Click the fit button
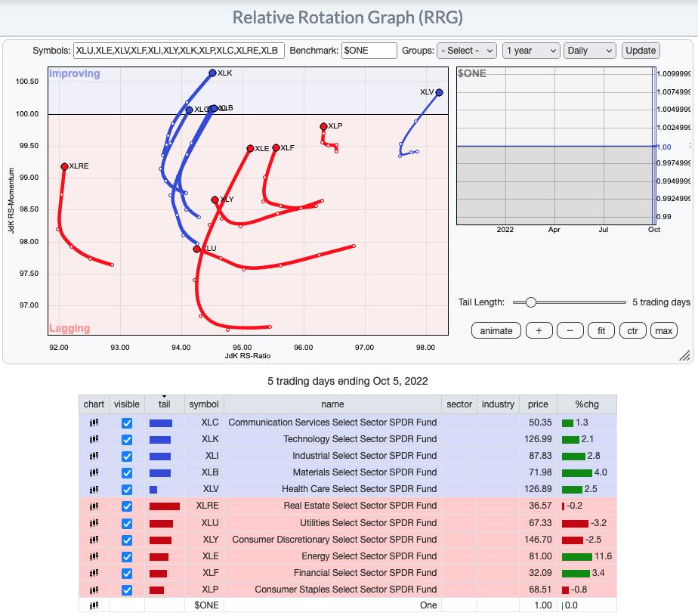The height and width of the screenshot is (616, 698). point(601,331)
